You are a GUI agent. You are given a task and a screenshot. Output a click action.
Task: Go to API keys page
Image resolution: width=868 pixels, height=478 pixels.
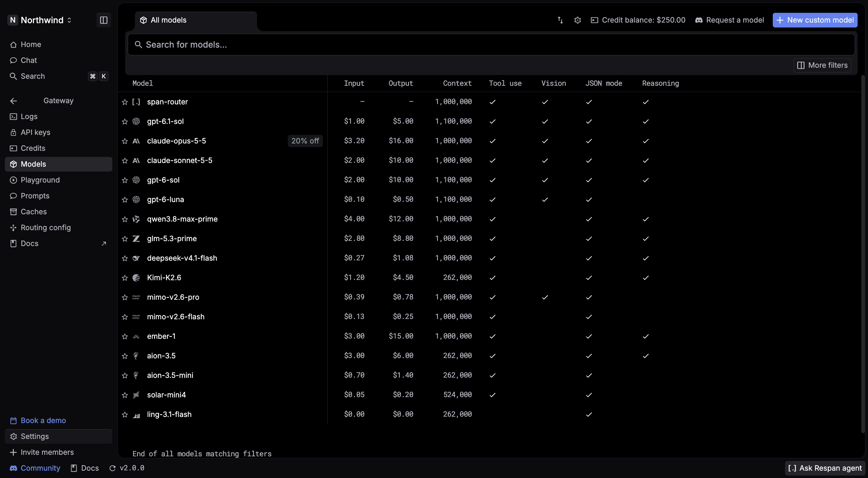click(59, 132)
